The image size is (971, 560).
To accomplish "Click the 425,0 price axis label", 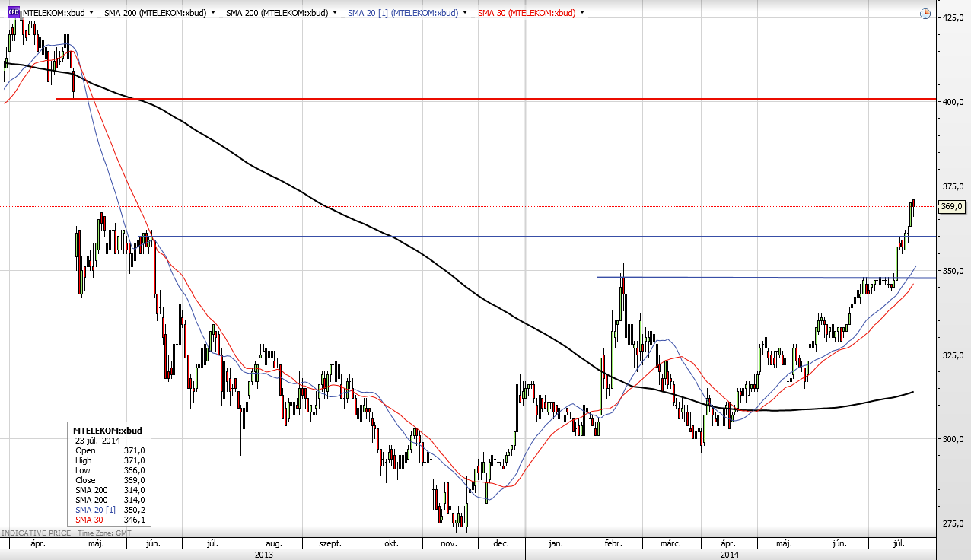I will click(953, 17).
